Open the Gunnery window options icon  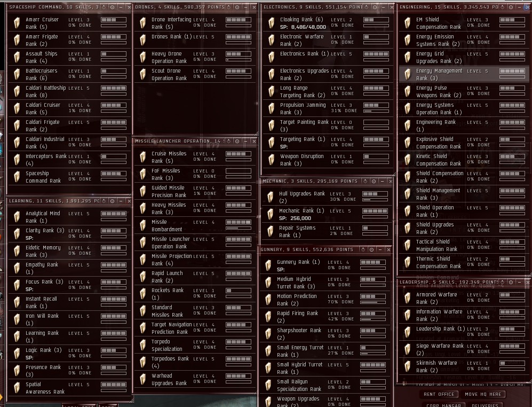pos(363,249)
